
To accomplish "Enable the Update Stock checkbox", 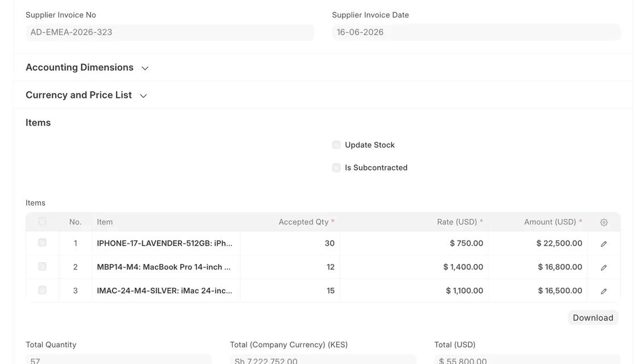I will pos(336,144).
